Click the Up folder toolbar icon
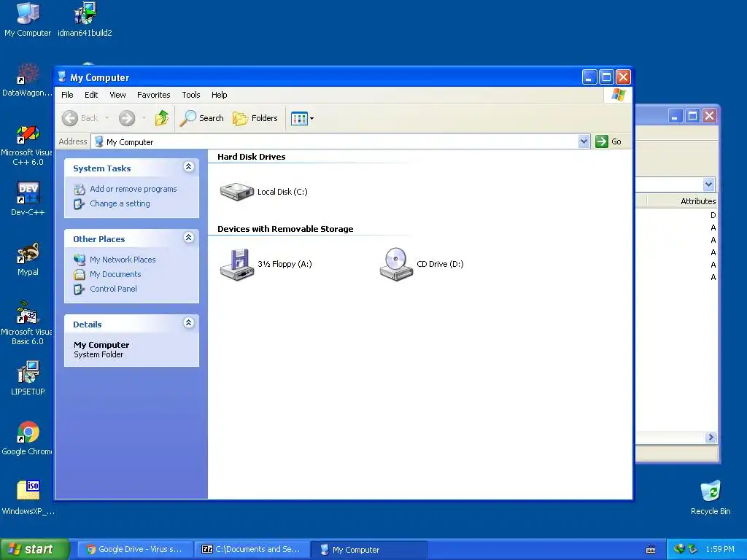 (162, 118)
